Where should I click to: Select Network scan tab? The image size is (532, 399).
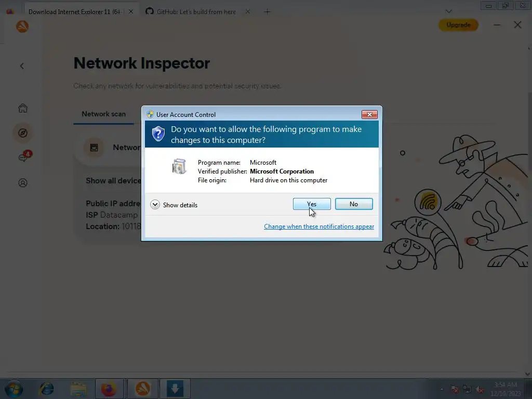coord(103,114)
